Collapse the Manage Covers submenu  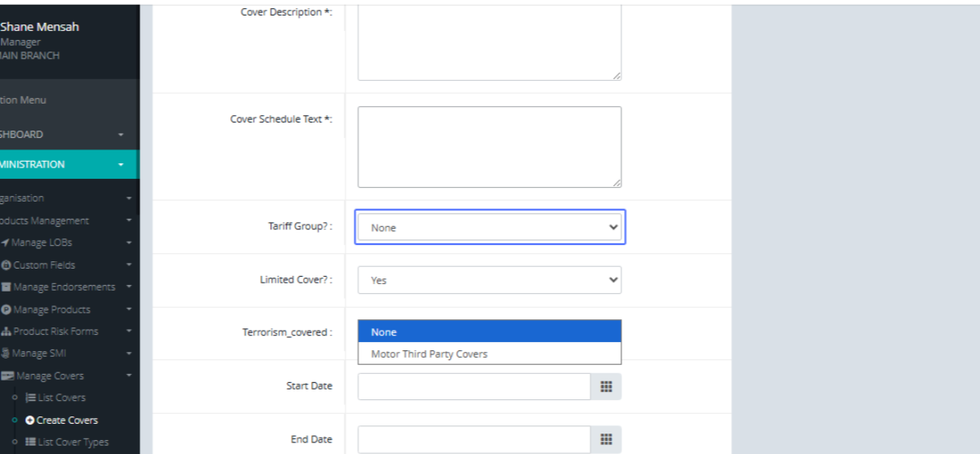[128, 376]
